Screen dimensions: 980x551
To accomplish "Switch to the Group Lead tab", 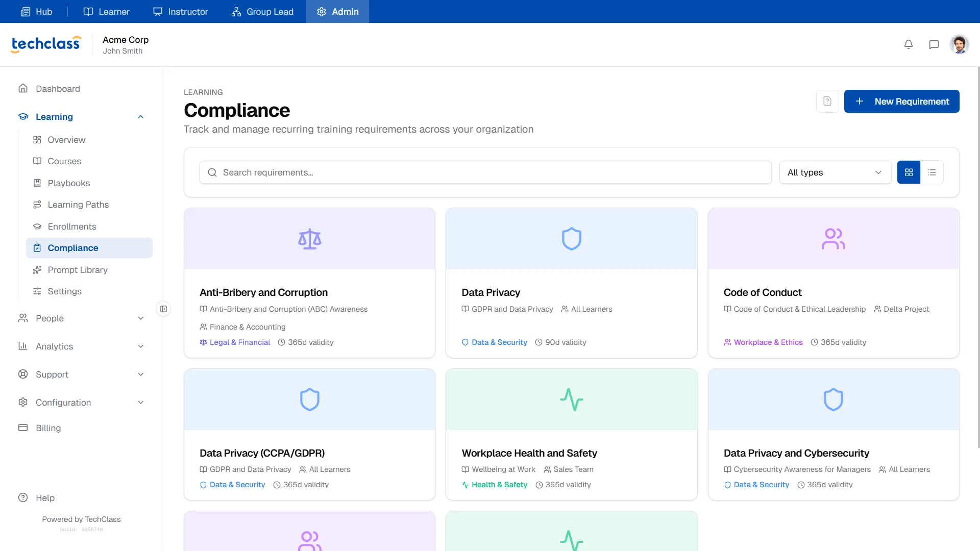I will coord(262,11).
